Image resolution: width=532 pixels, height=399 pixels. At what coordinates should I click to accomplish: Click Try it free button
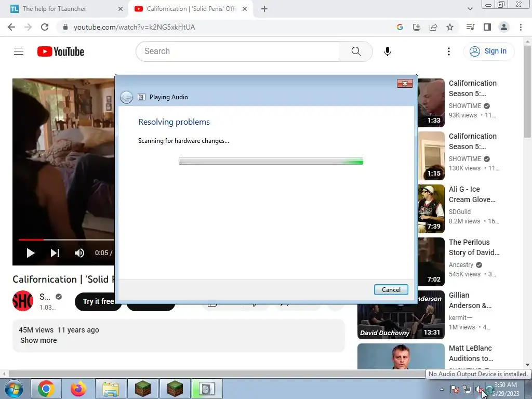[x=98, y=301]
